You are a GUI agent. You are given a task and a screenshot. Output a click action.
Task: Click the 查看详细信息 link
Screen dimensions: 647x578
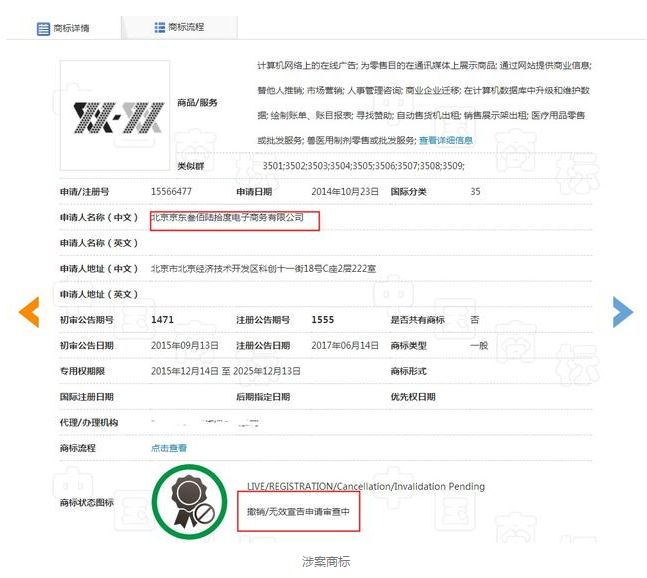pyautogui.click(x=446, y=140)
